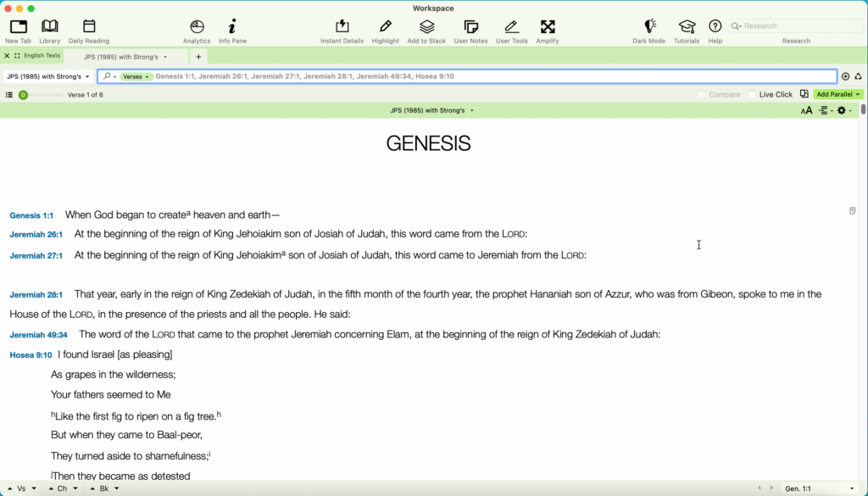Screen dimensions: 868x496
Task: Open the Gen. 1:1 reference dropdown arrow
Action: tap(852, 489)
